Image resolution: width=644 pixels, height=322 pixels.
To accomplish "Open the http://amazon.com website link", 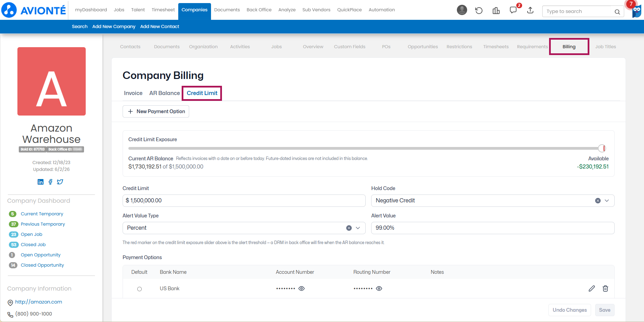I will click(x=39, y=302).
